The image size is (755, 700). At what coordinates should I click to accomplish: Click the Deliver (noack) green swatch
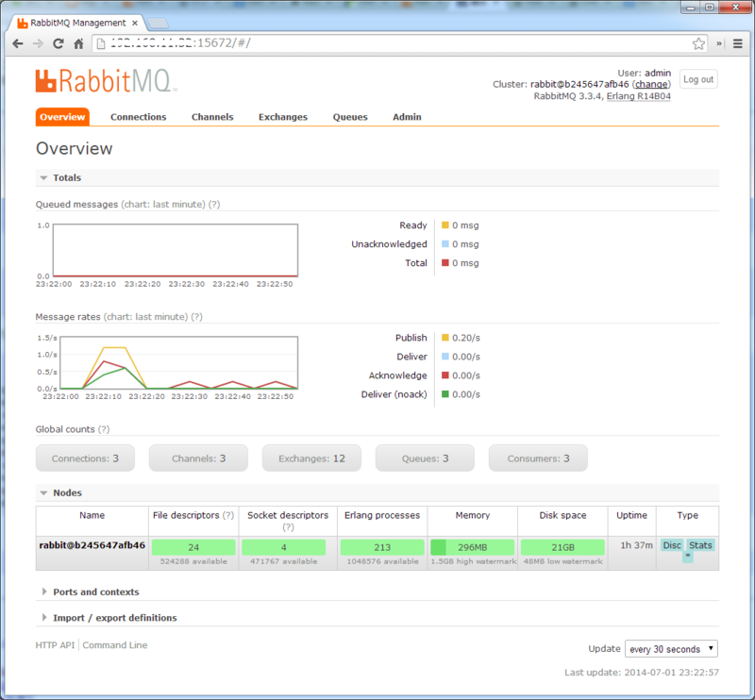tap(445, 393)
